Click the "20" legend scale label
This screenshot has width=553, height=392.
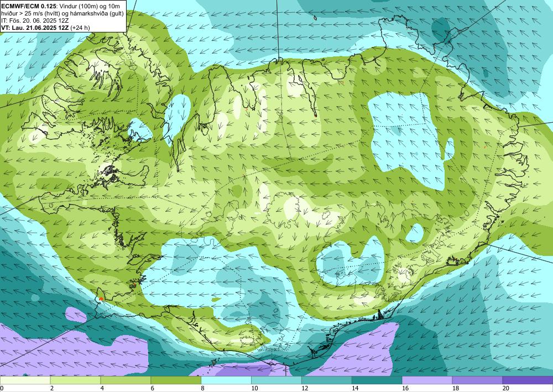click(506, 388)
